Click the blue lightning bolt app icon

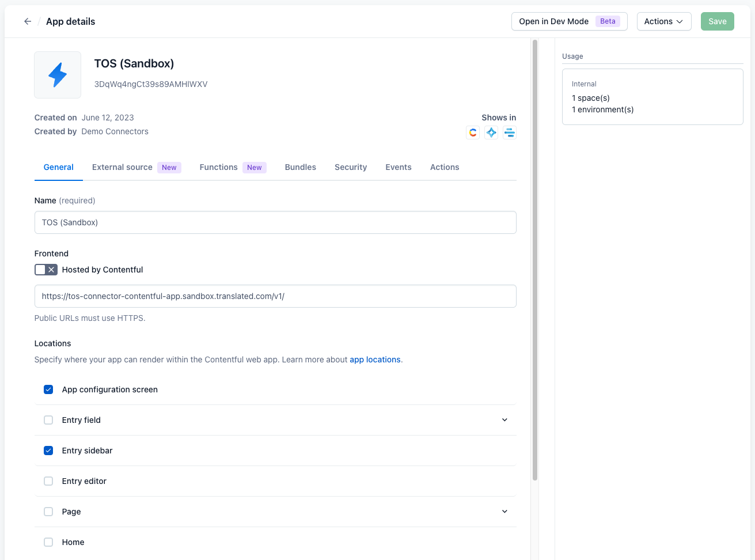point(58,75)
